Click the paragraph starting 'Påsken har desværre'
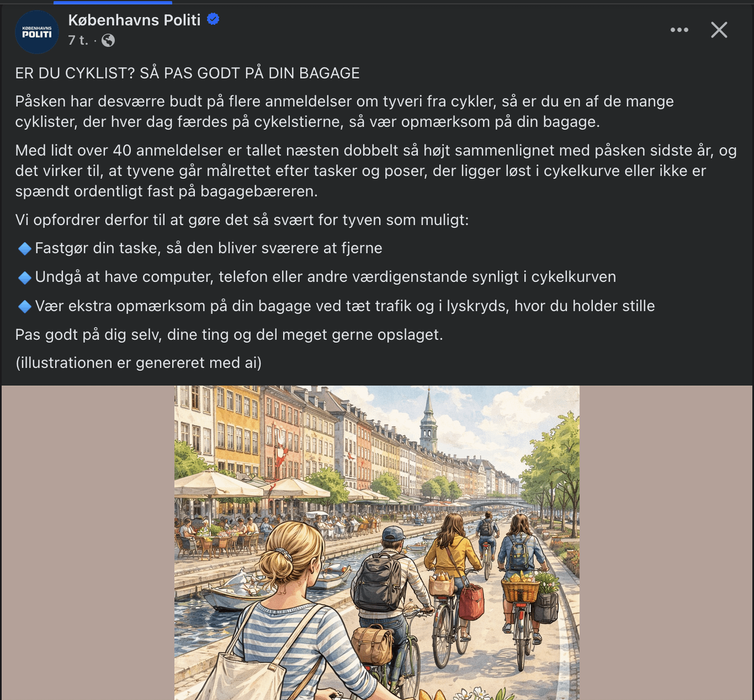 click(344, 111)
